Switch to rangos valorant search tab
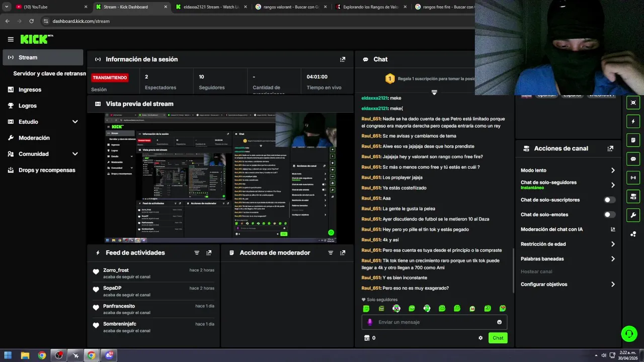 [290, 7]
